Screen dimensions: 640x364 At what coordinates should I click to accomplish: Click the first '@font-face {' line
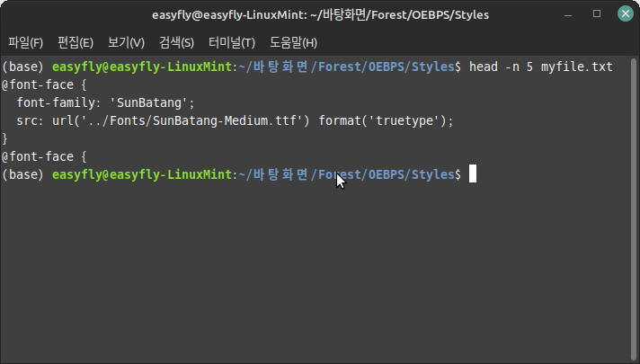tap(44, 84)
